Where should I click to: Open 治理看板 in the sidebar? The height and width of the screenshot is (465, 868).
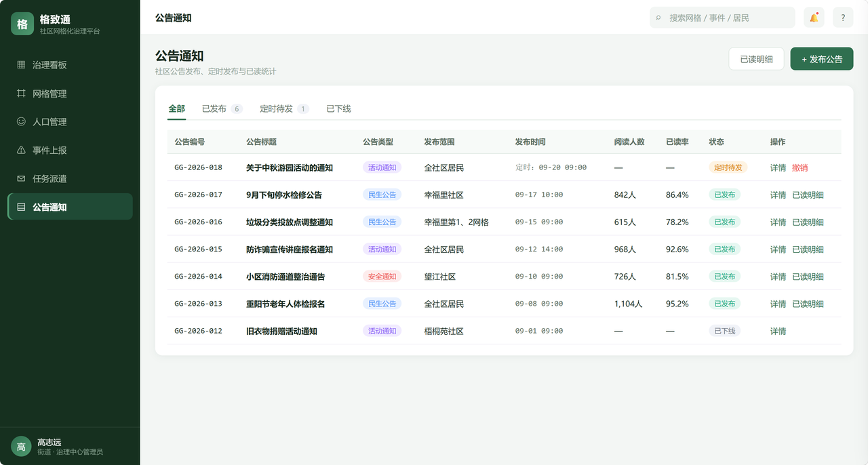[x=70, y=65]
